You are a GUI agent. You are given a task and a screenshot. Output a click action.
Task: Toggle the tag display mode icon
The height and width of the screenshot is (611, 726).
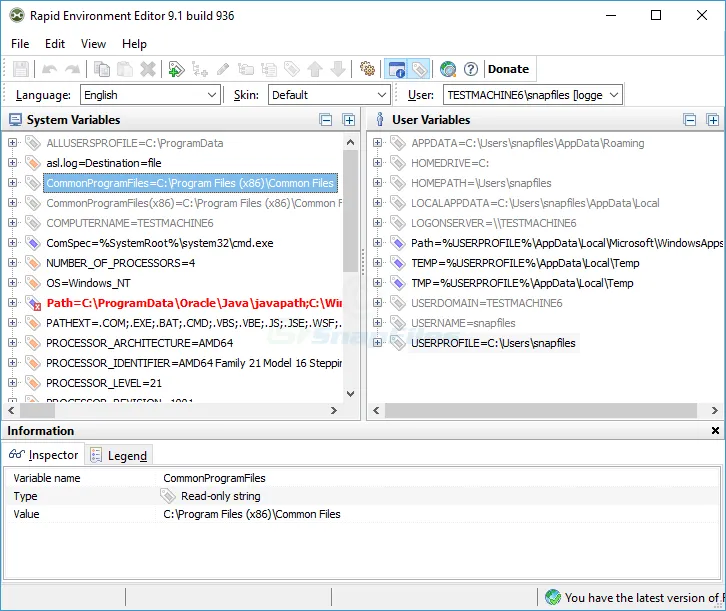[x=419, y=69]
